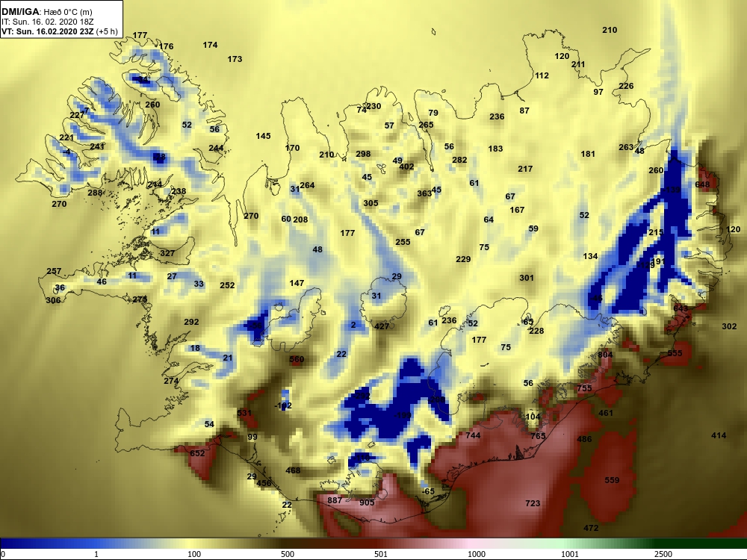Click the map value '486'
The image size is (747, 560).
click(584, 439)
